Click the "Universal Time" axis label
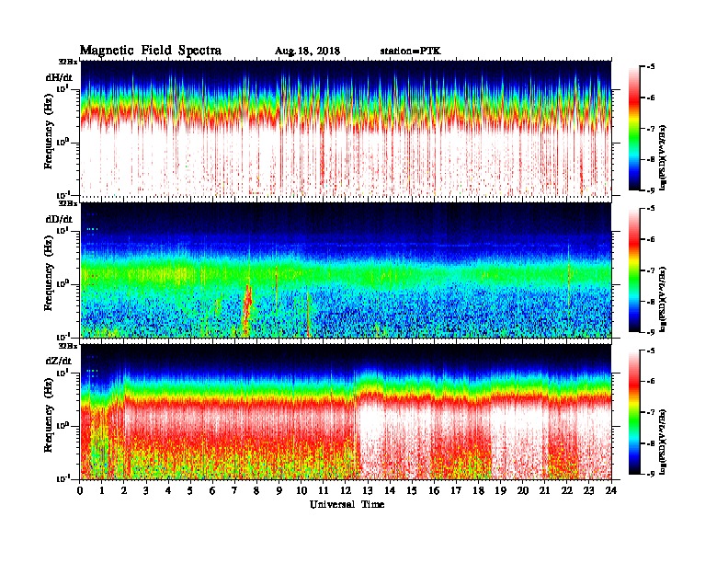This screenshot has width=728, height=563. (347, 504)
